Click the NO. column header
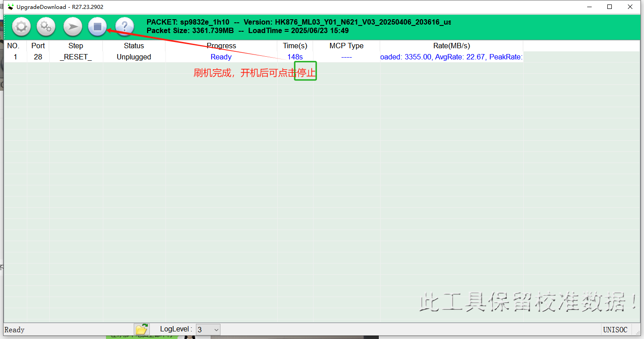 tap(13, 46)
